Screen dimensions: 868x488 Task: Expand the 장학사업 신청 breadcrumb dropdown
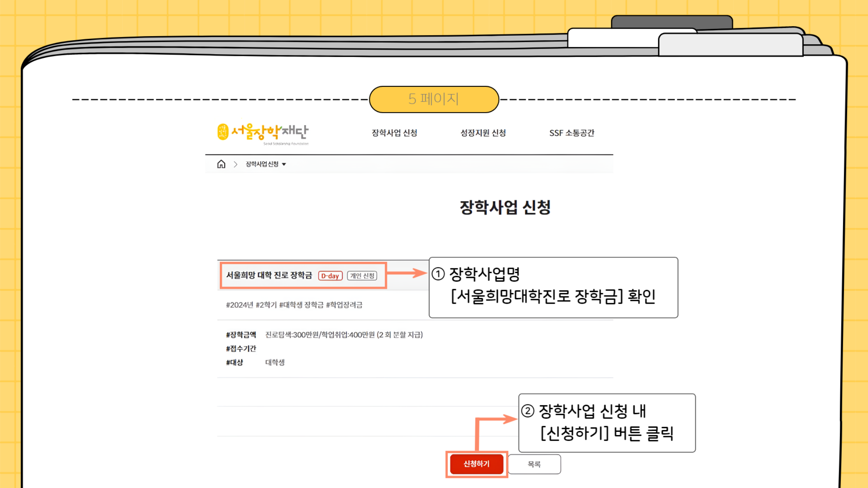coord(284,164)
